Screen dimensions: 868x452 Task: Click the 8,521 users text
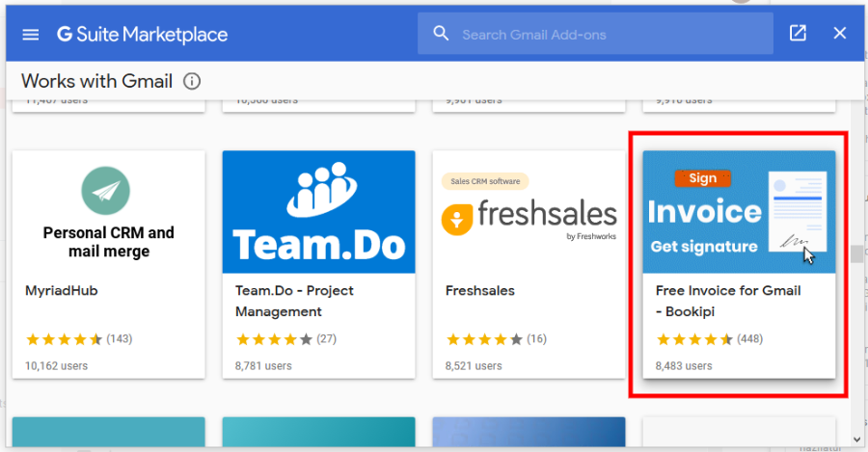point(474,365)
